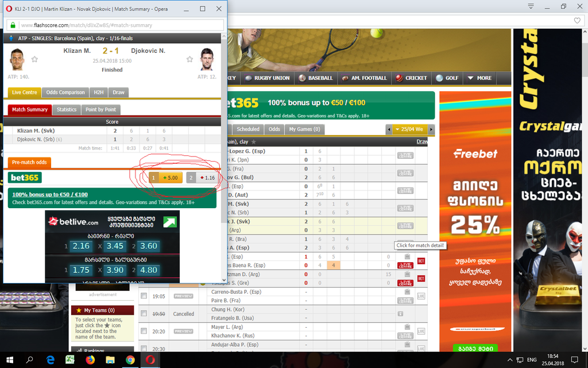Select the Live Centre tab in popup
The height and width of the screenshot is (368, 588).
click(24, 93)
